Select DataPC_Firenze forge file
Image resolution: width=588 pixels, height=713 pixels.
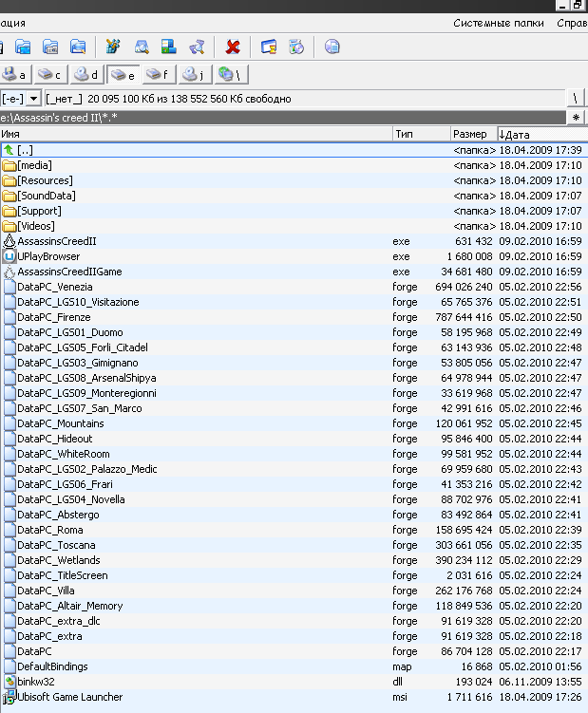point(294,317)
